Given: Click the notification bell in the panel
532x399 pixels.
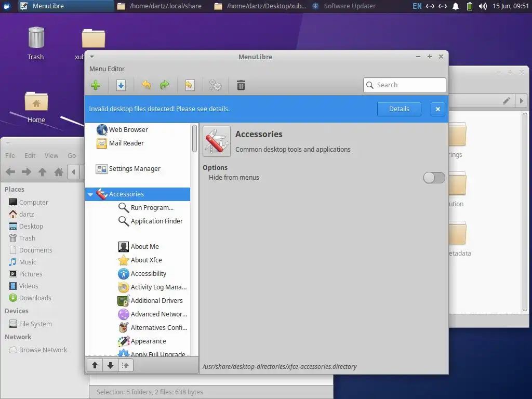Looking at the screenshot, I should [x=456, y=6].
